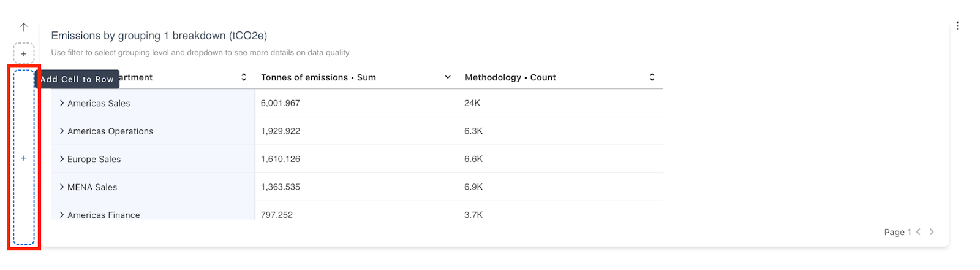Click the Emissions by grouping chart title
Screen dimensions: 980x270
click(x=159, y=36)
